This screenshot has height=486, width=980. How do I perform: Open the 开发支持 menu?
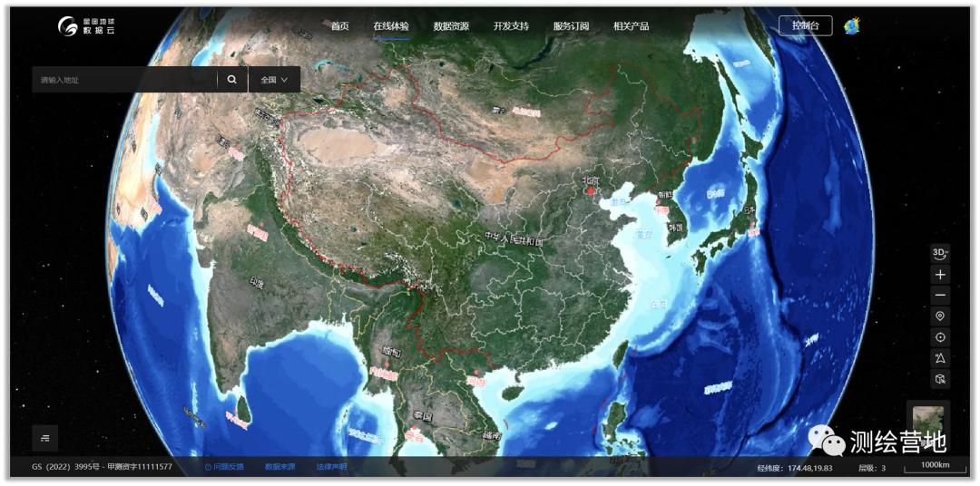coord(511,26)
